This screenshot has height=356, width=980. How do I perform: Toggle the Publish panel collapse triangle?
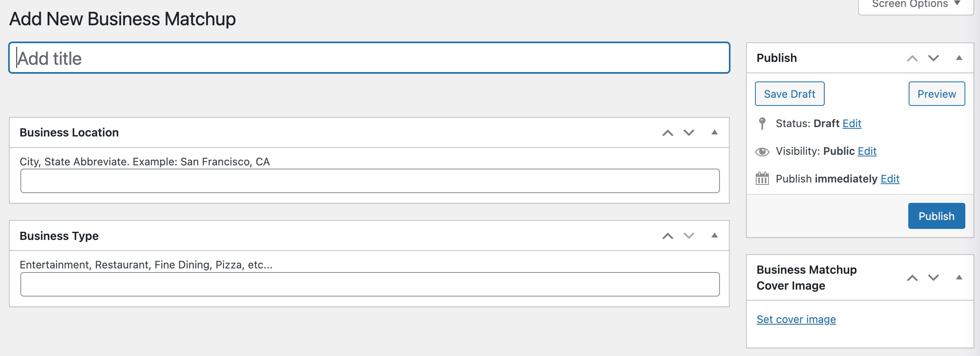(x=959, y=58)
